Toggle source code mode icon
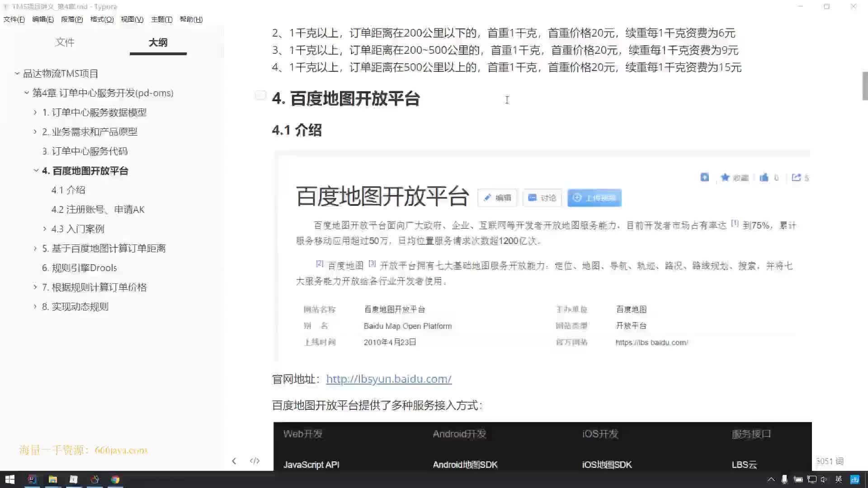The width and height of the screenshot is (868, 488). click(x=255, y=461)
